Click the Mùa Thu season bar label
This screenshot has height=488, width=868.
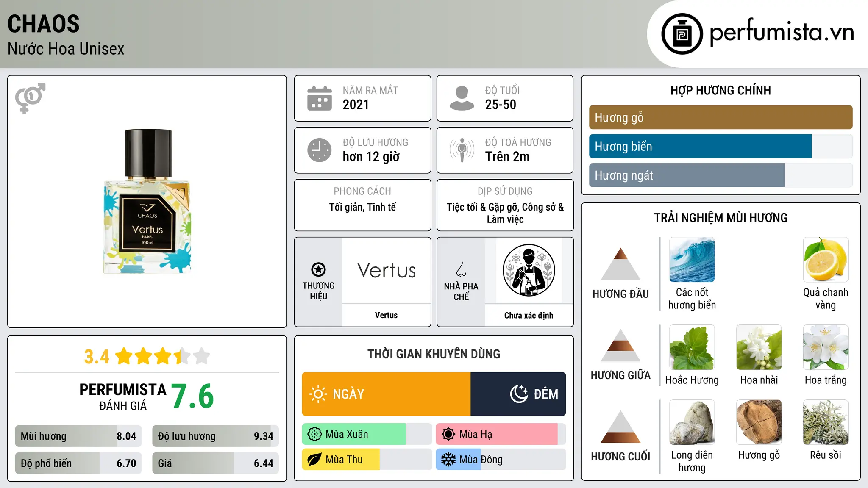(x=344, y=460)
